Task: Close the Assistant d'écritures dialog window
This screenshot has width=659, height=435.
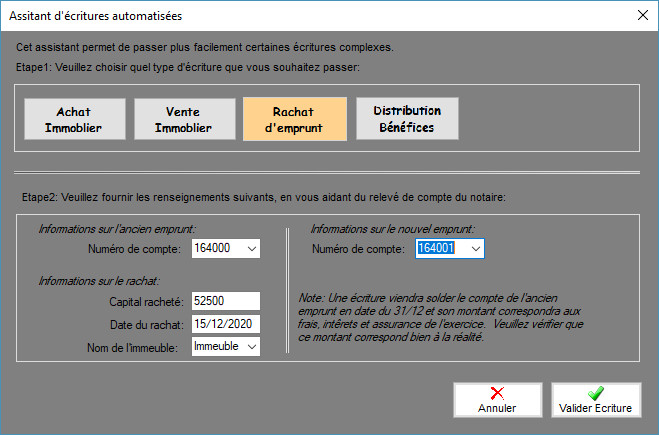Action: 640,15
